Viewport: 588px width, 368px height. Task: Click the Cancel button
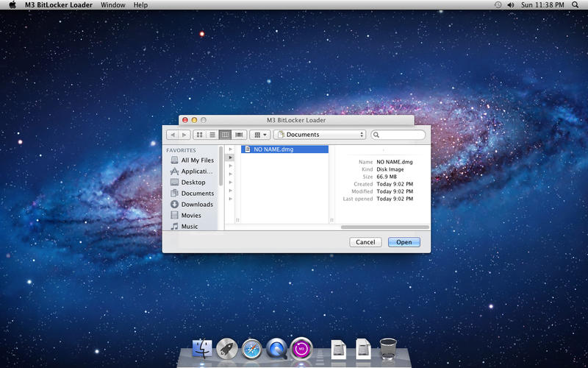click(x=365, y=242)
